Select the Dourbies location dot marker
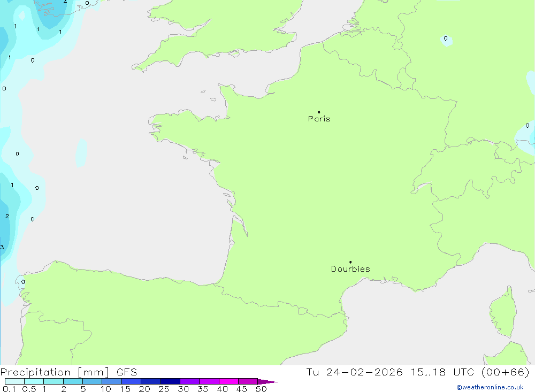Screen dimensions: 535x392 pyautogui.click(x=350, y=262)
